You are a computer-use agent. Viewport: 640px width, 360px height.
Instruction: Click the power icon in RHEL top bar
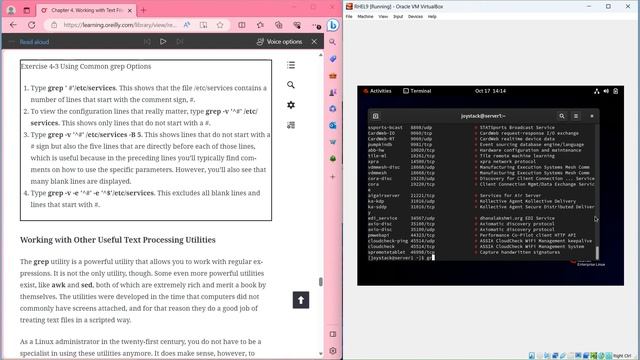pos(616,91)
